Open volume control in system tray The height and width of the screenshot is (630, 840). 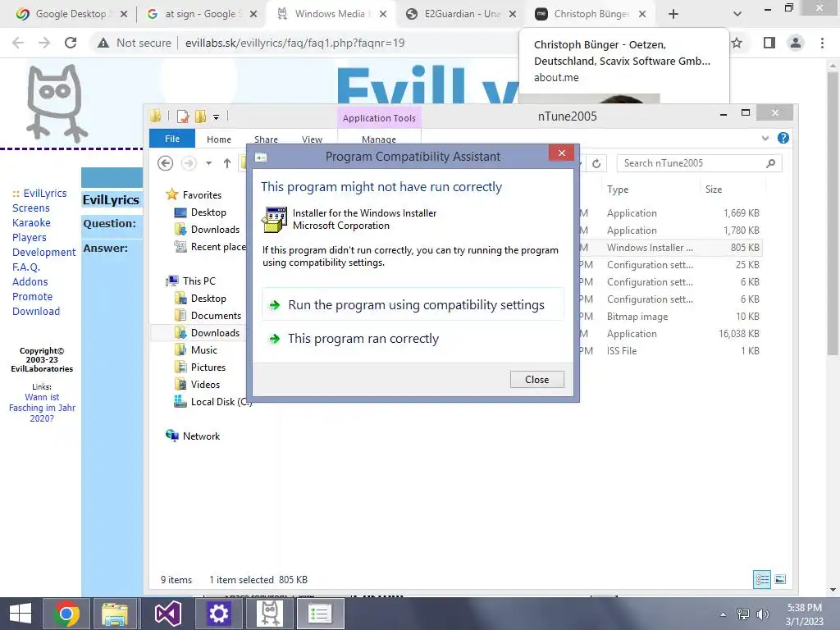click(762, 614)
